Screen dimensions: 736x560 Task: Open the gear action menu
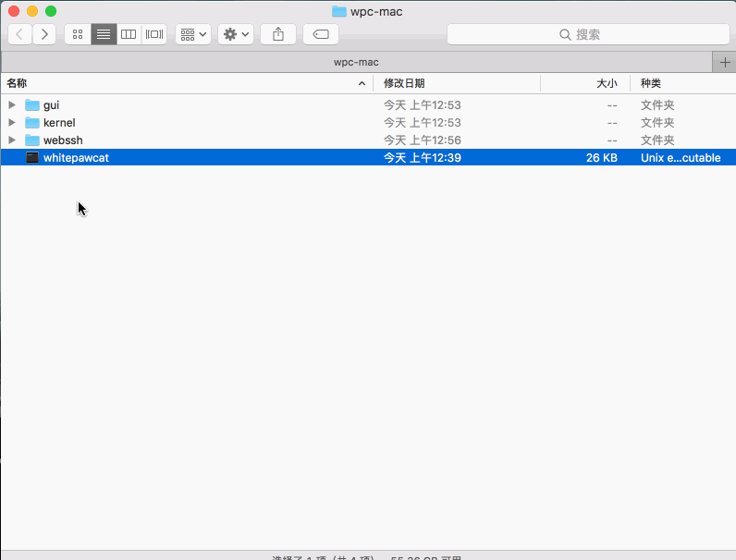(x=236, y=34)
